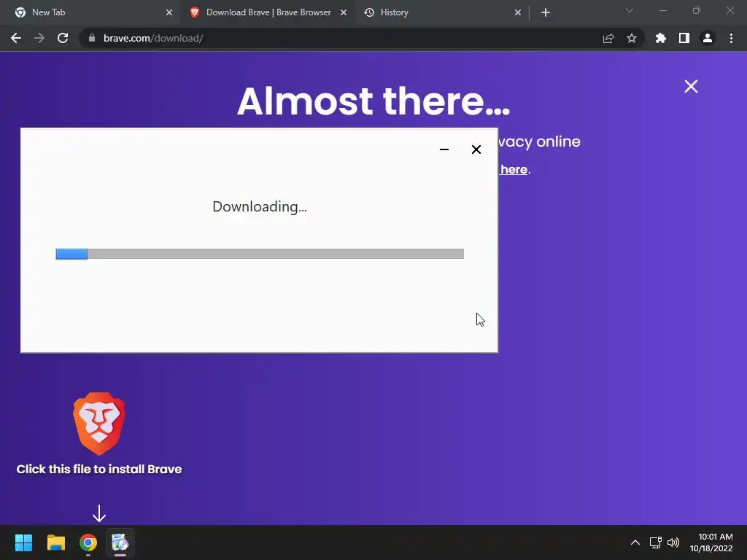This screenshot has height=560, width=747.
Task: Dismiss the Almost there overlay
Action: [x=691, y=86]
